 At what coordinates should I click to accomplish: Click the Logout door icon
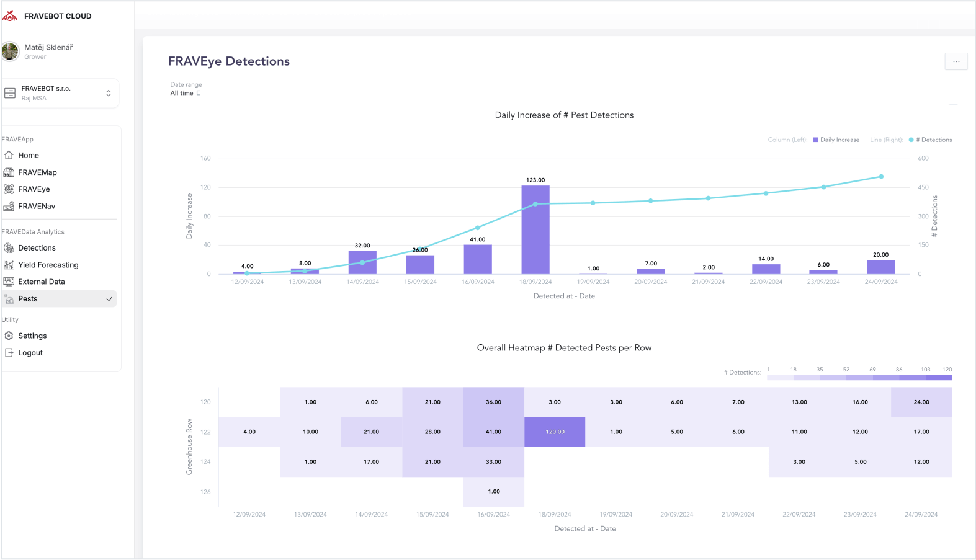tap(9, 353)
